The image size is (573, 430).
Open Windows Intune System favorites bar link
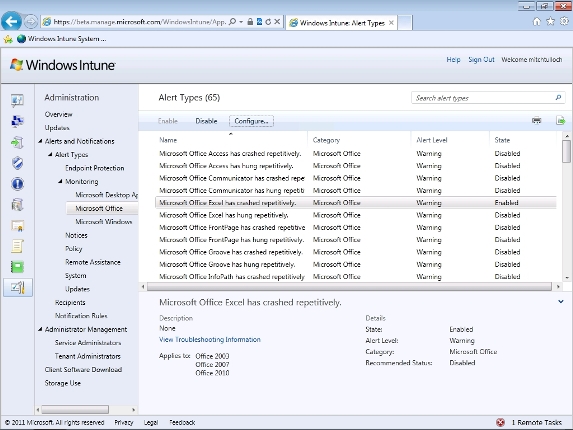[61, 39]
